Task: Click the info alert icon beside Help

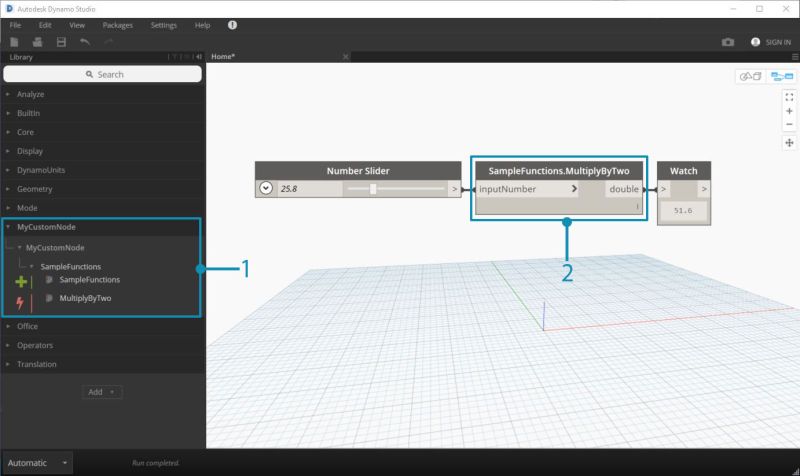Action: pyautogui.click(x=232, y=24)
